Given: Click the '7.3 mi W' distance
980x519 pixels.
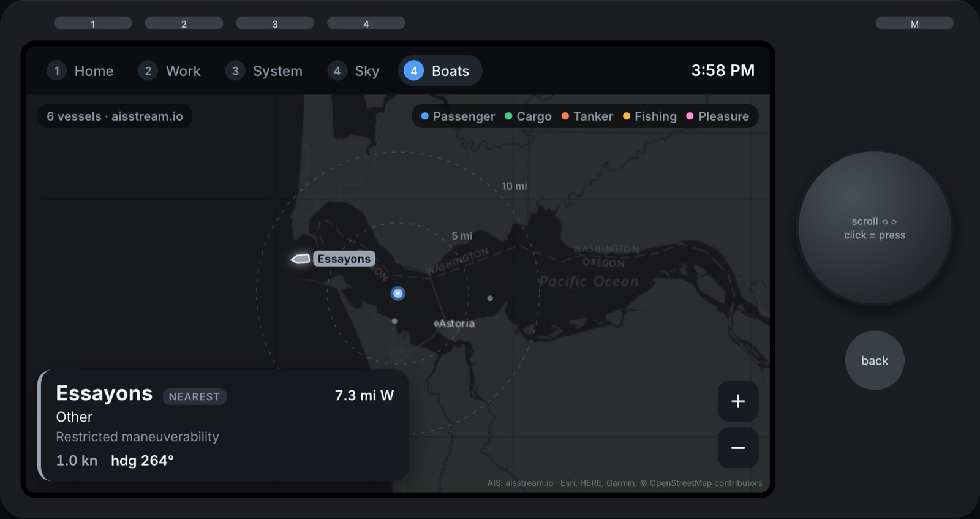Looking at the screenshot, I should click(364, 395).
